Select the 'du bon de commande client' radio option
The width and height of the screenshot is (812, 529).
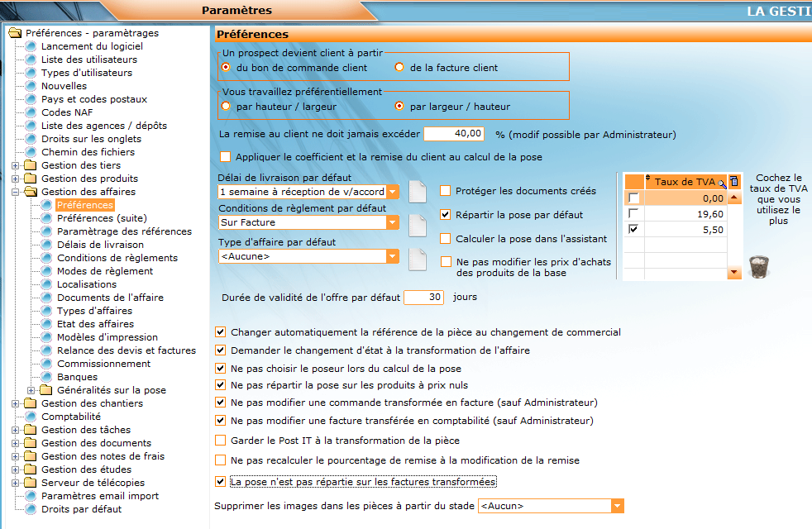click(x=226, y=67)
